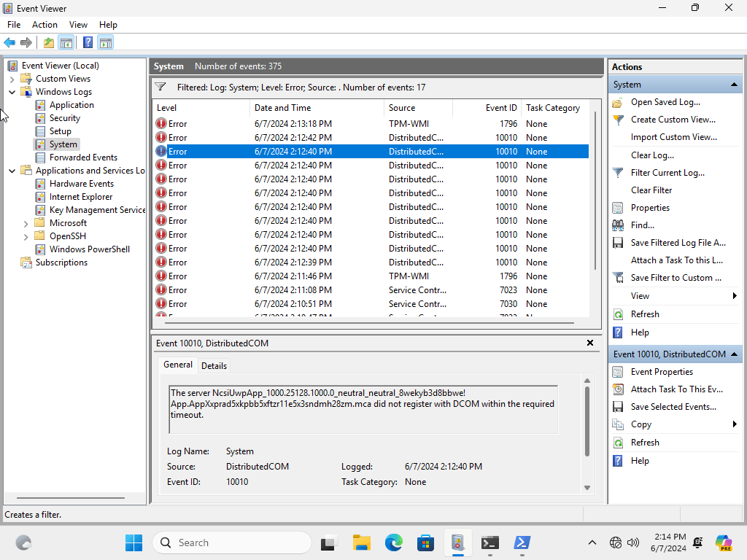Sort by Event ID column header
The height and width of the screenshot is (560, 747).
click(x=487, y=108)
